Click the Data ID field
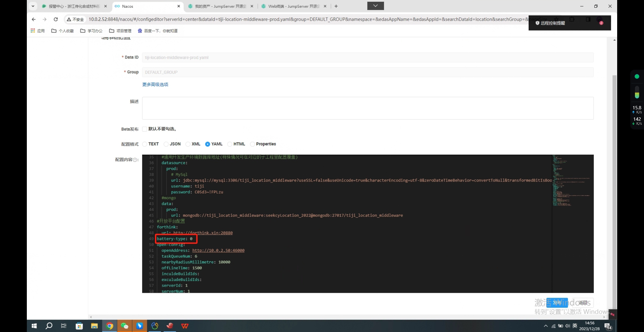Screen dimensions: 644x332 click(x=368, y=58)
